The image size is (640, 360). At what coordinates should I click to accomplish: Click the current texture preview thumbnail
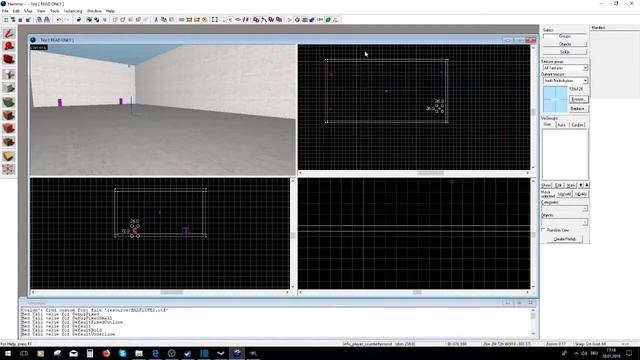(x=555, y=99)
